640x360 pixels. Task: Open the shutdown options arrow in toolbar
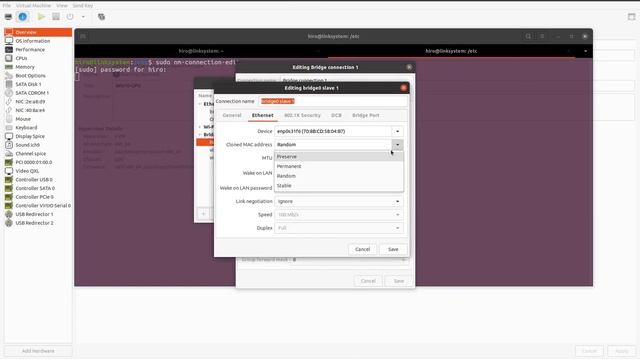[83, 17]
